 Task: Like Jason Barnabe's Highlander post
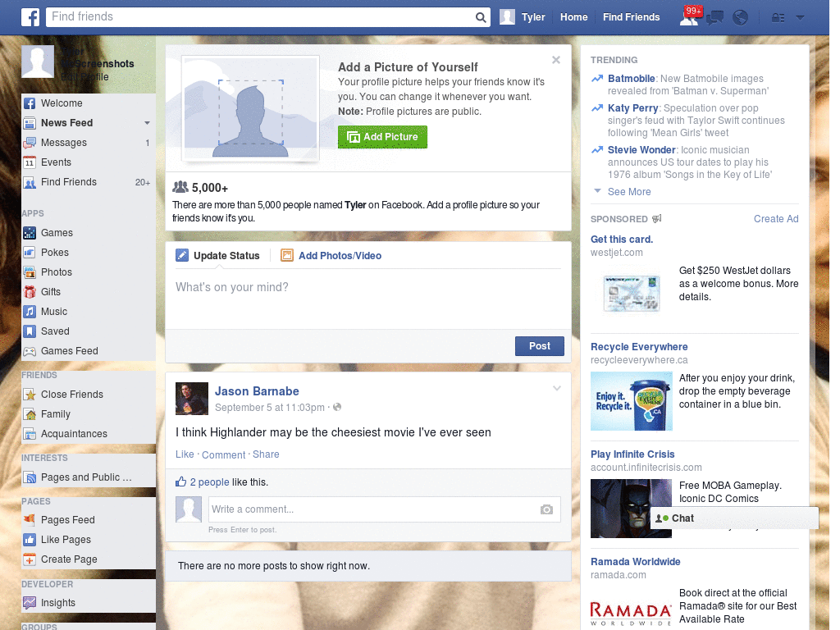[185, 454]
